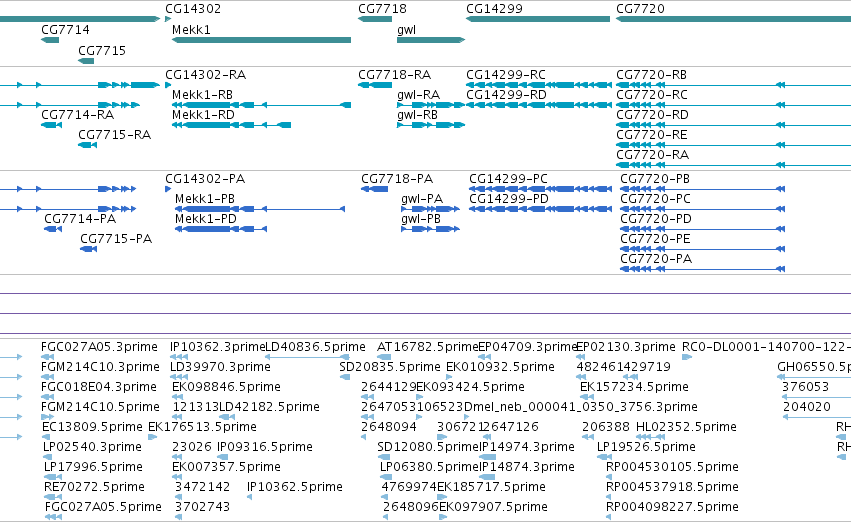Click the CG7715-PA protein label

pyautogui.click(x=116, y=239)
